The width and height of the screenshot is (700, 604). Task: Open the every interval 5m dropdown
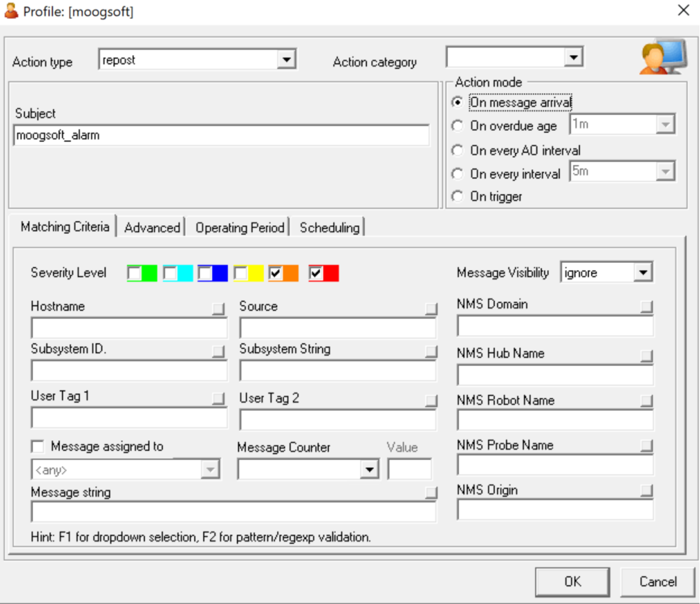(x=665, y=172)
